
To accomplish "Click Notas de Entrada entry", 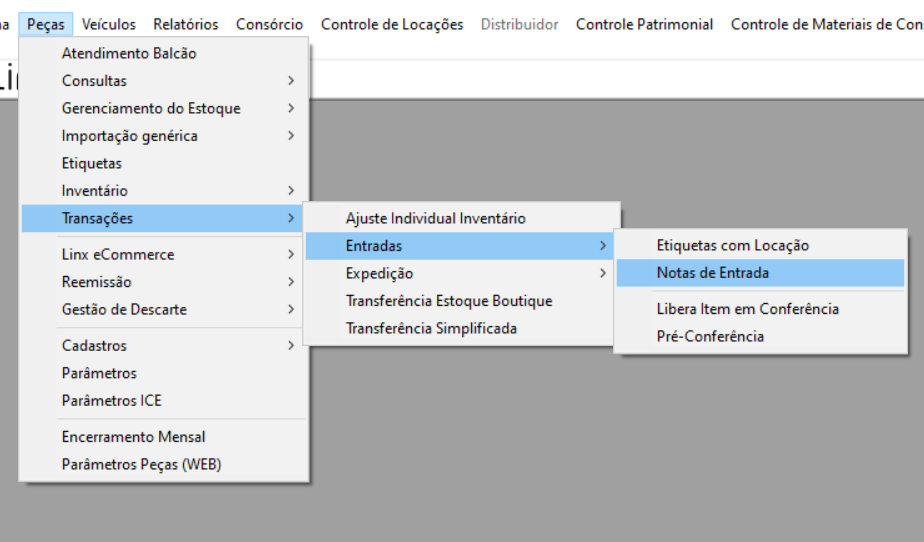I will coord(713,273).
